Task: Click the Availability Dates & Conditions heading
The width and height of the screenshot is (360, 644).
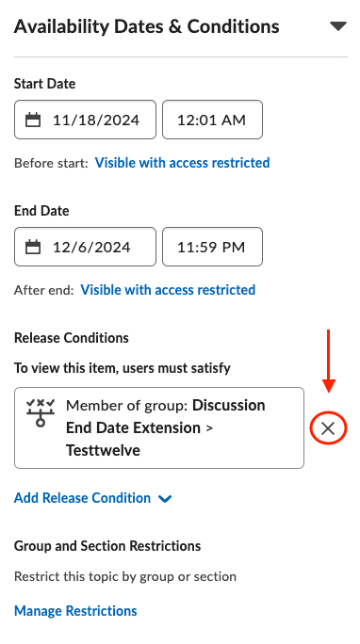Action: pyautogui.click(x=147, y=26)
